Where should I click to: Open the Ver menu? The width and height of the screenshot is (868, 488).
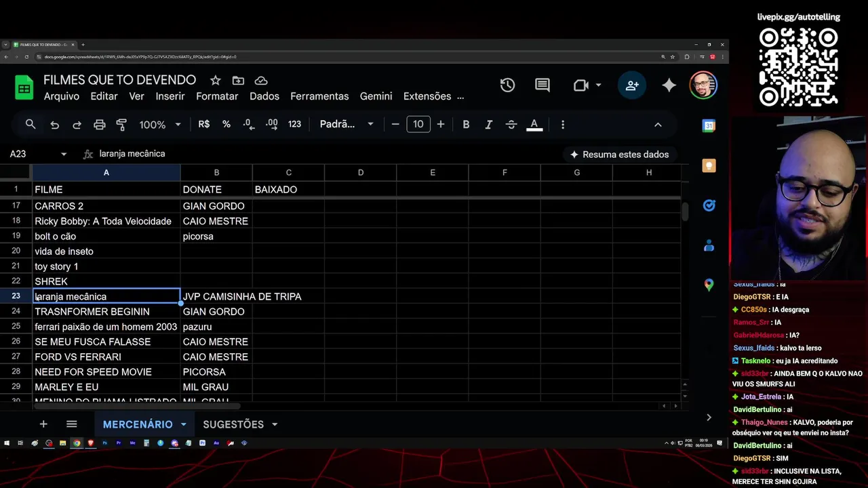point(137,96)
